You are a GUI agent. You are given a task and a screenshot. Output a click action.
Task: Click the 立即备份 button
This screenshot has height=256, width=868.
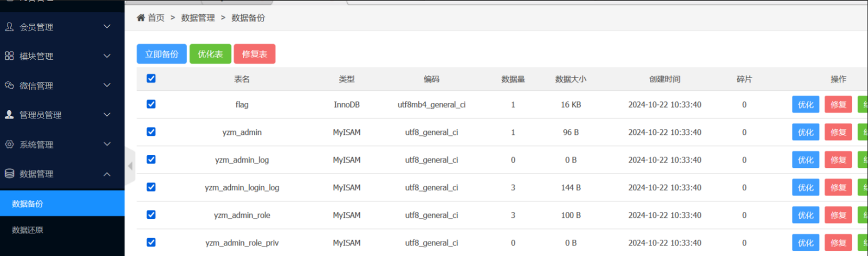pyautogui.click(x=162, y=54)
